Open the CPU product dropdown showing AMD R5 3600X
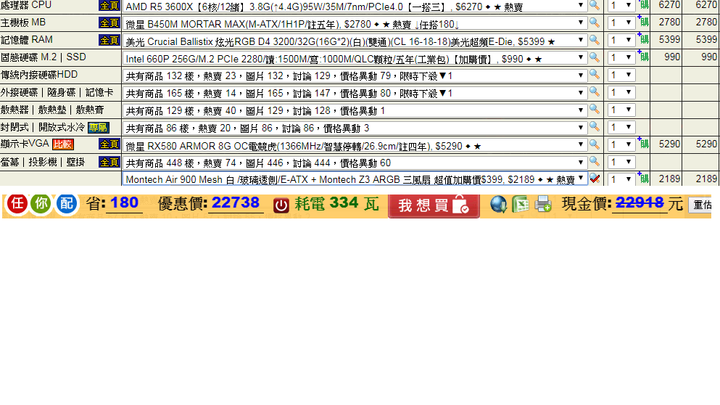Image resolution: width=720 pixels, height=405 pixels. tap(354, 6)
